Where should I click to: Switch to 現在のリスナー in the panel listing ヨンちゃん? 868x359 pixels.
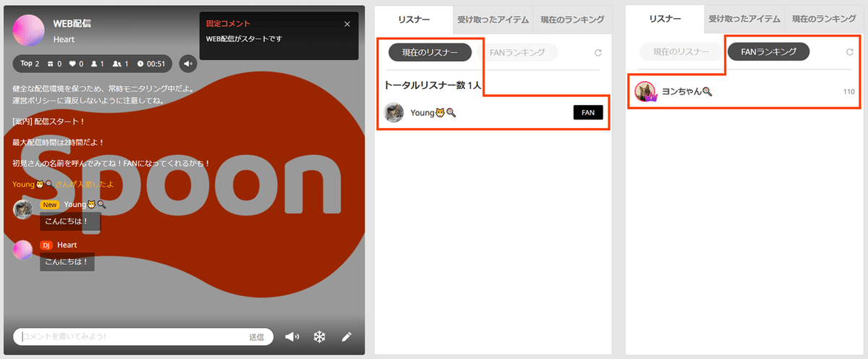(x=681, y=52)
